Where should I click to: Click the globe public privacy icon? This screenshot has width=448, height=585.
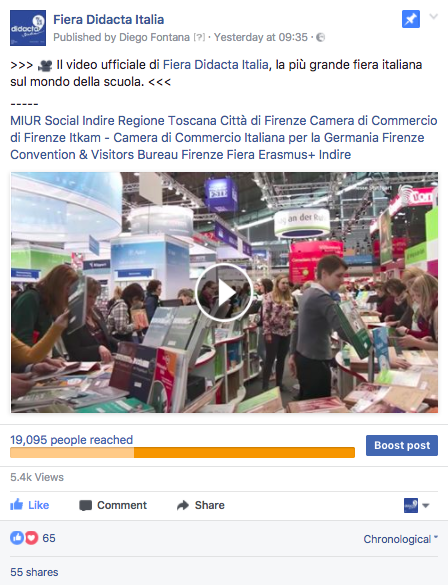(x=320, y=37)
